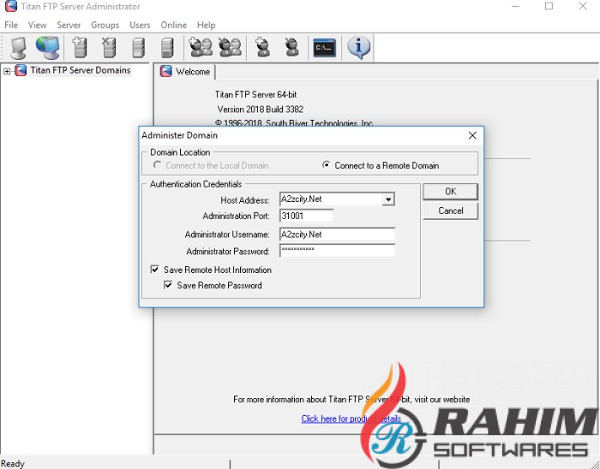The height and width of the screenshot is (469, 600).
Task: Toggle Save Remote Password checkbox
Action: [168, 285]
